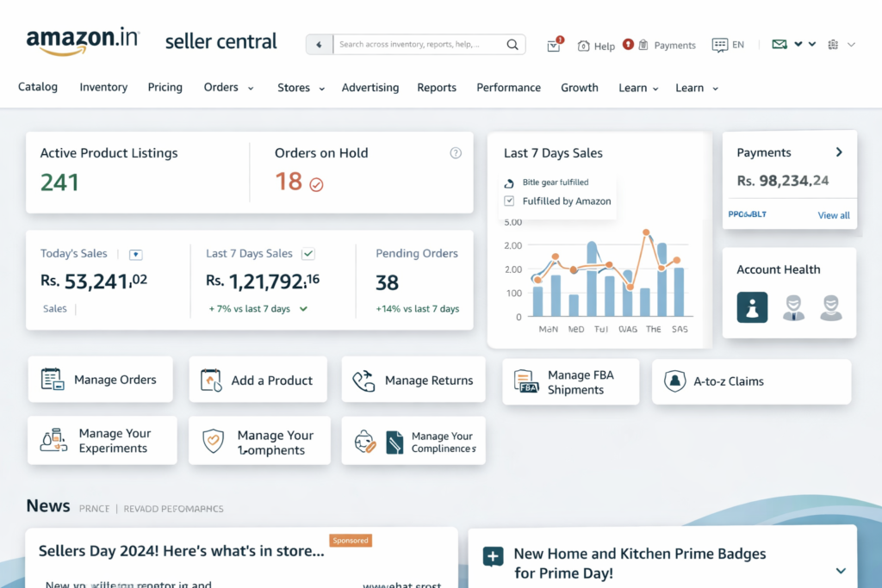
Task: Click the PPOωBLT label in the Payments card
Action: 747,214
